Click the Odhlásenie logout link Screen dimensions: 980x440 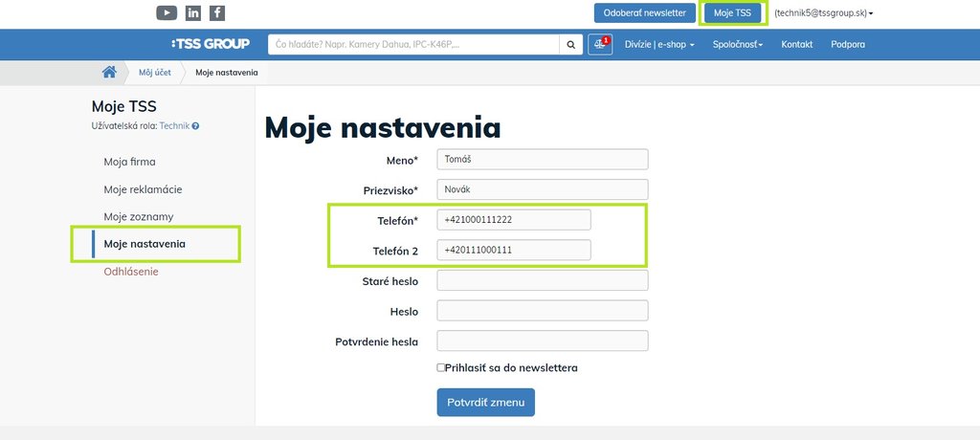click(131, 272)
